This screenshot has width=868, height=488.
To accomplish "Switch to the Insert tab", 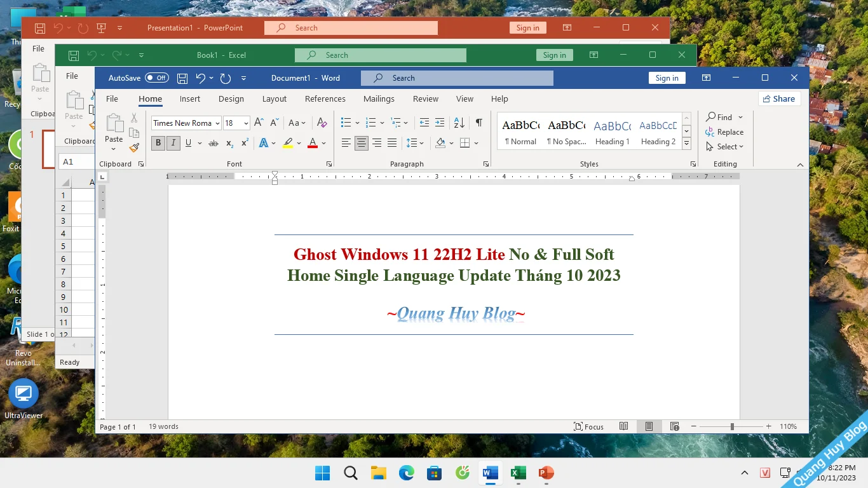I will tap(190, 98).
